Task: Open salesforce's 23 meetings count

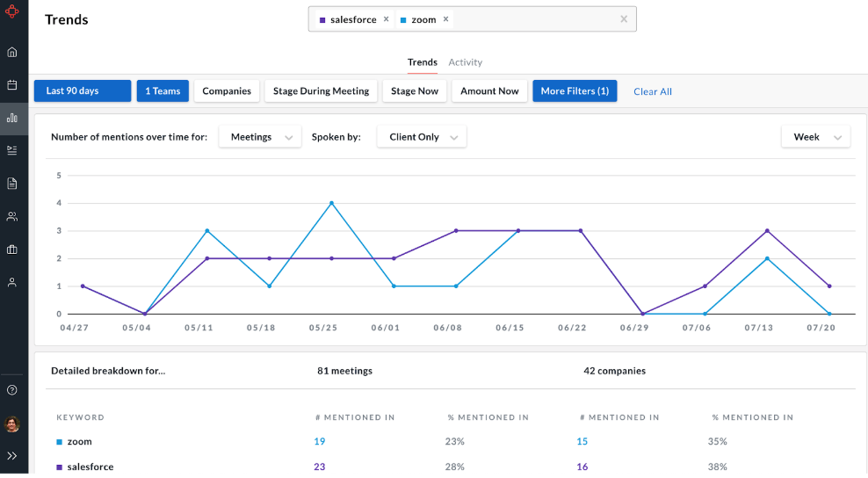Action: (x=320, y=467)
